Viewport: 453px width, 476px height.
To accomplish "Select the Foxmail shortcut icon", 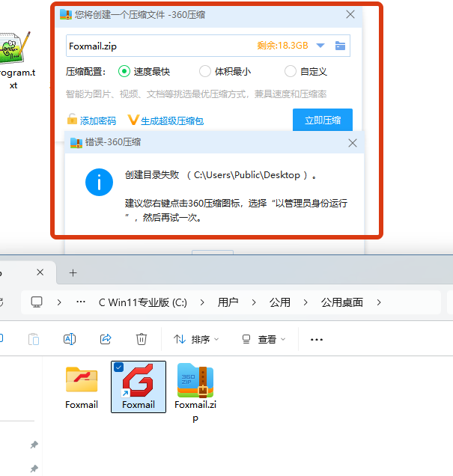I will tap(139, 387).
